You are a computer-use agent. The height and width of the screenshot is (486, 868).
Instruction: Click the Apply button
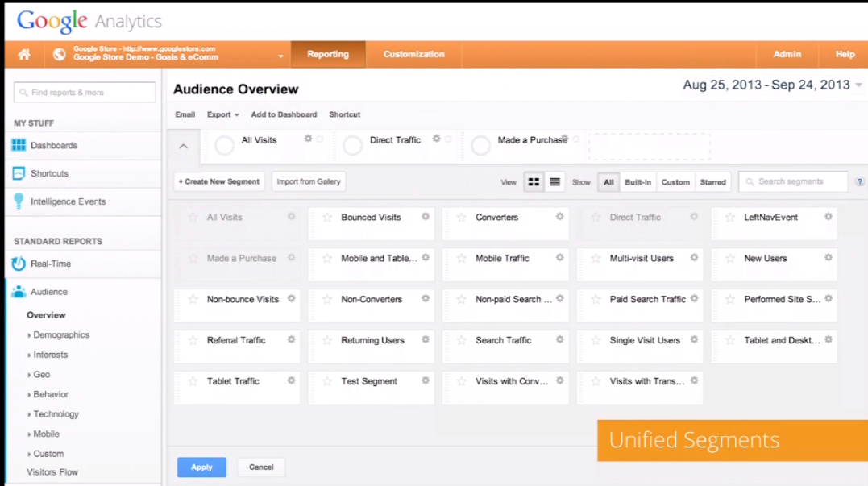(201, 467)
